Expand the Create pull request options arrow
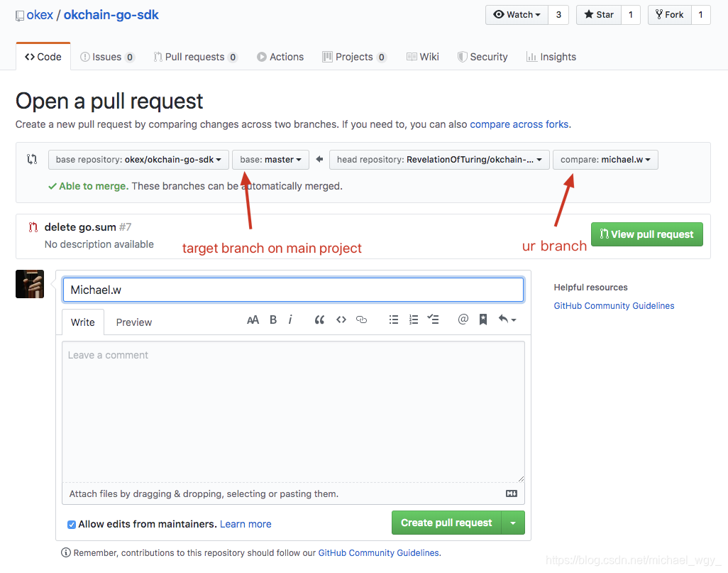Image resolution: width=728 pixels, height=573 pixels. [513, 523]
